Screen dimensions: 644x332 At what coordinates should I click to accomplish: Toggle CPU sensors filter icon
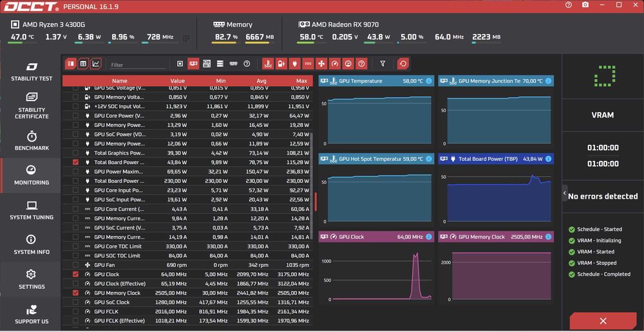180,64
